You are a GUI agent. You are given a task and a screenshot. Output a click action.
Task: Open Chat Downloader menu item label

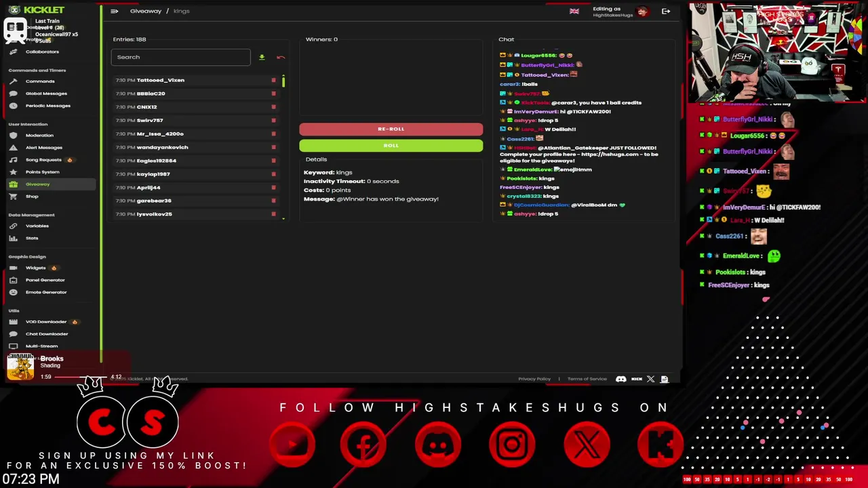tap(47, 334)
